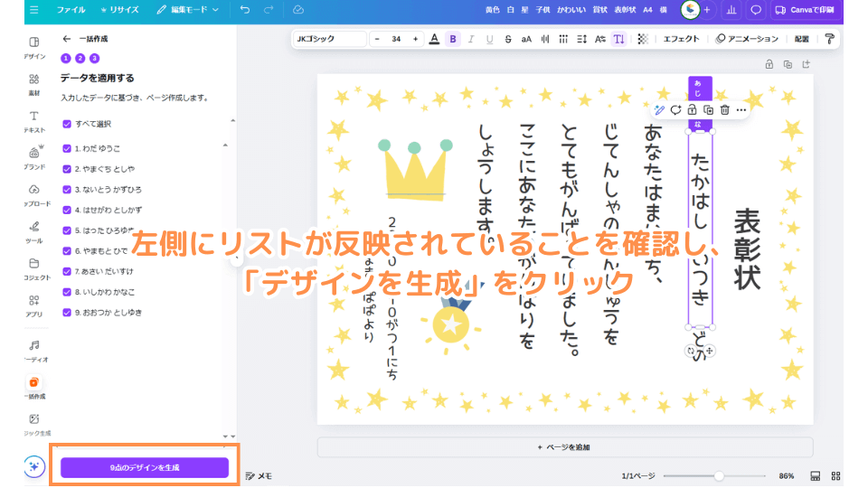
Task: Open the 素材 (Elements) sidebar panel
Action: [33, 83]
